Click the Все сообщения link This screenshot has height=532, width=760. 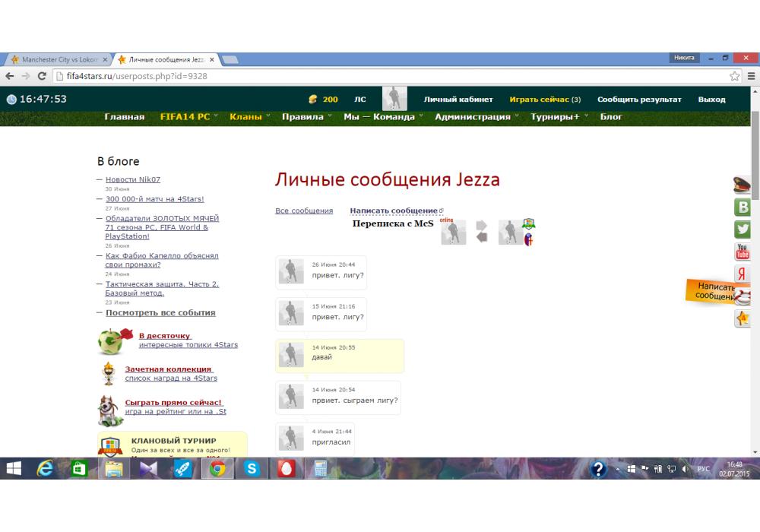(304, 211)
